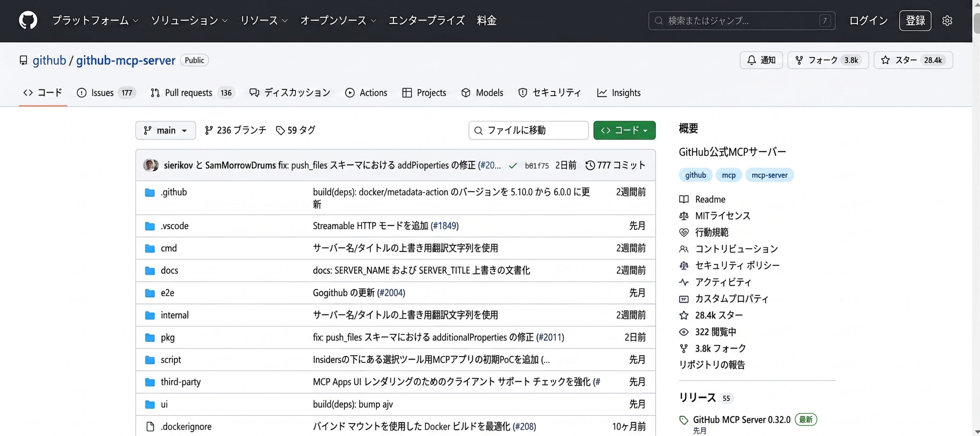
Task: Open 料金 pricing in header
Action: pyautogui.click(x=487, y=20)
